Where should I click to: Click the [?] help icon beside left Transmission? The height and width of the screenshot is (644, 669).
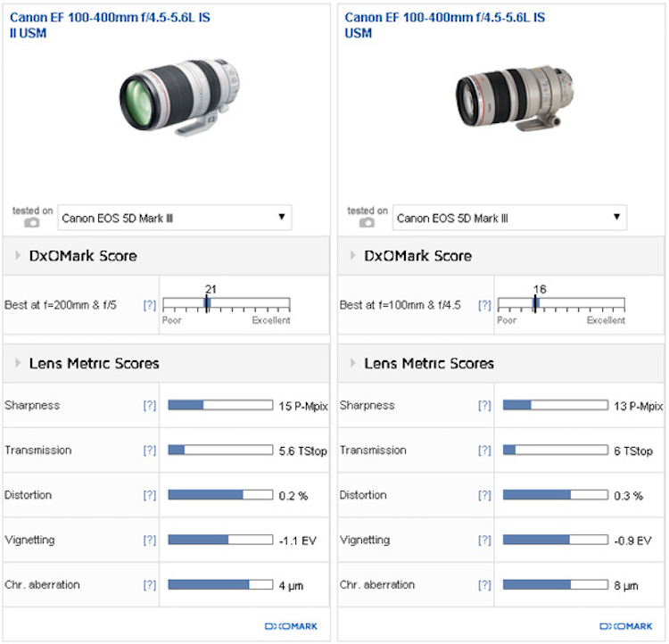pyautogui.click(x=150, y=450)
